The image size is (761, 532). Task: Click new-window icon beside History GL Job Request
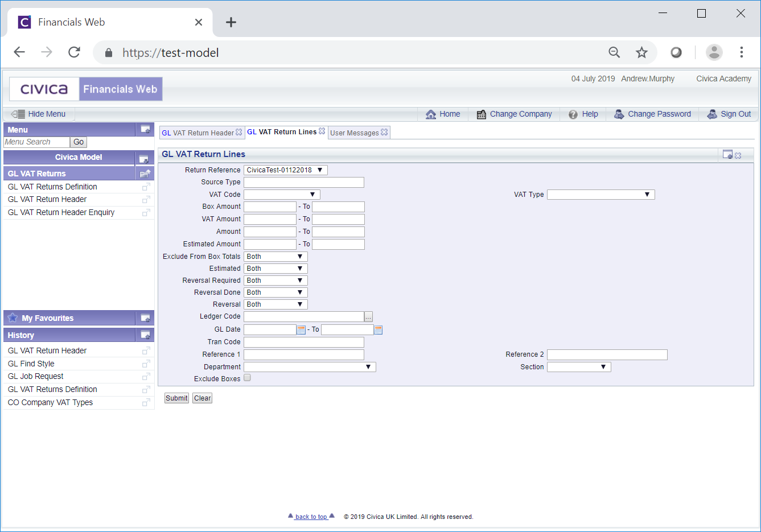click(x=146, y=377)
